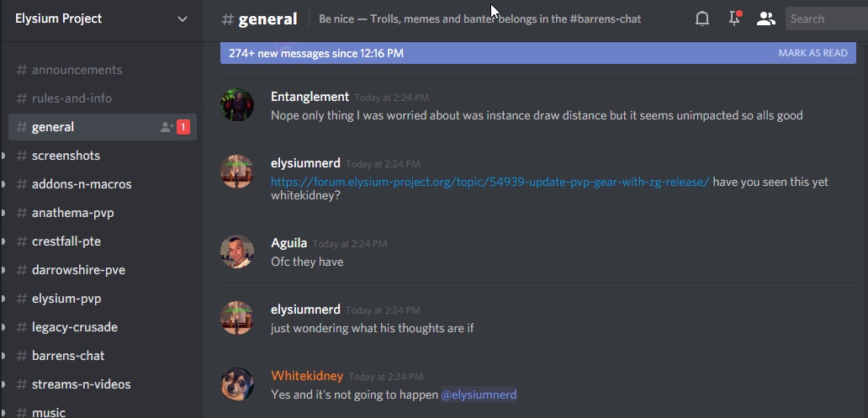Open notification settings bell icon
Screen dimensions: 868x418
702,19
